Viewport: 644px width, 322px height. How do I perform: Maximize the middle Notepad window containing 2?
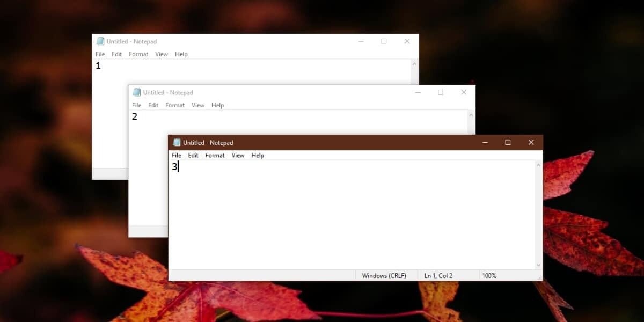441,92
